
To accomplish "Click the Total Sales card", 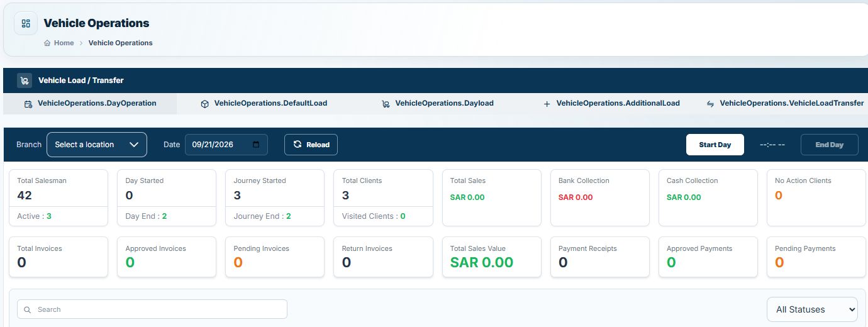I will click(x=492, y=197).
